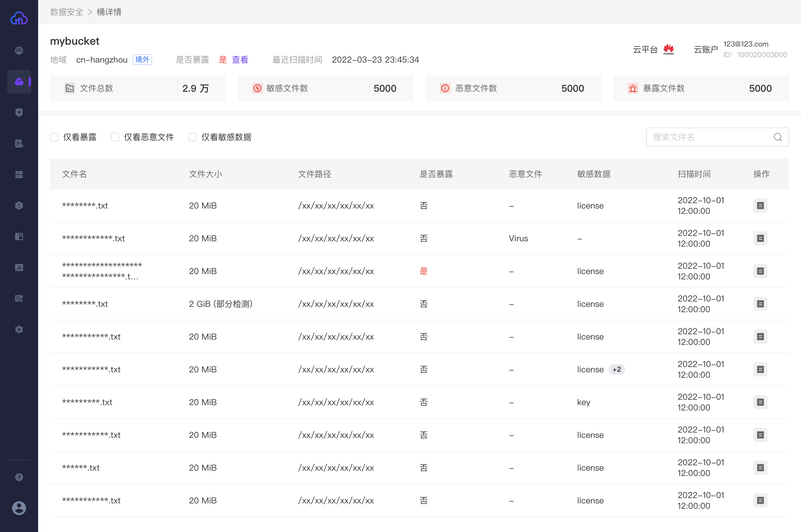Click the 境外 region tag
Screen dimensions: 801x532
[142, 60]
